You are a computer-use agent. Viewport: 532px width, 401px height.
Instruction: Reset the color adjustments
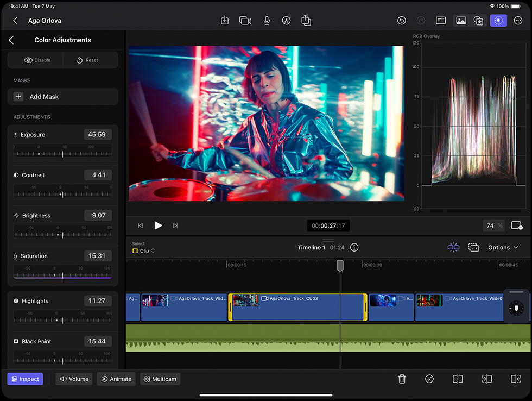(x=87, y=60)
